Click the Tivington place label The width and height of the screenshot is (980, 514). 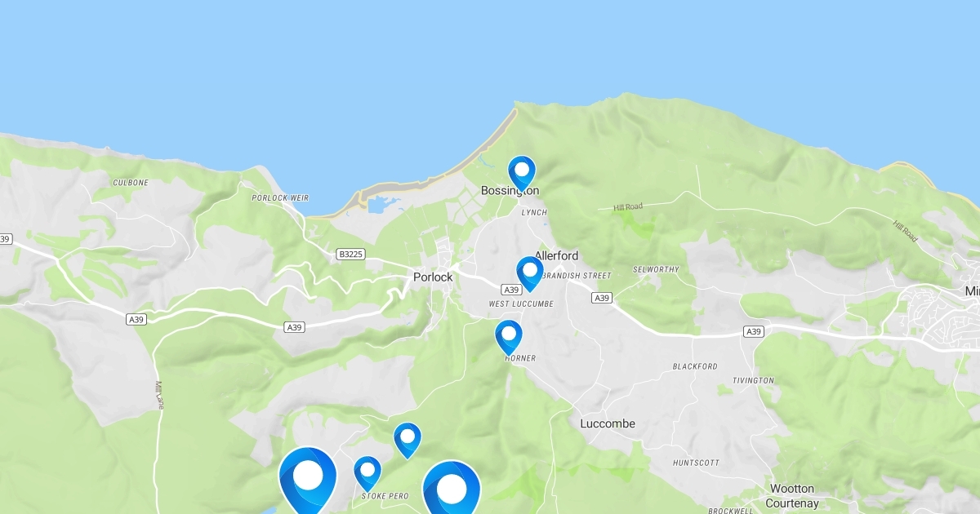(x=753, y=381)
